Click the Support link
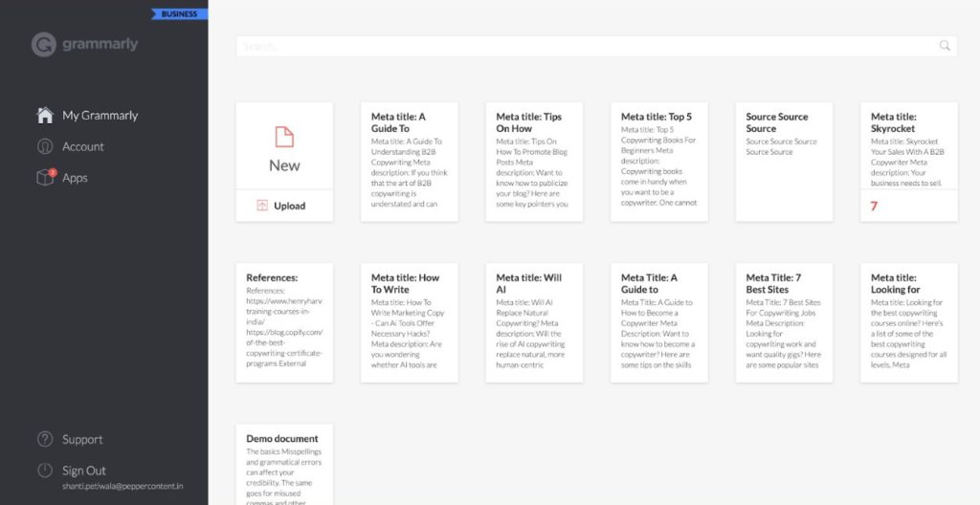The image size is (980, 505). [82, 440]
